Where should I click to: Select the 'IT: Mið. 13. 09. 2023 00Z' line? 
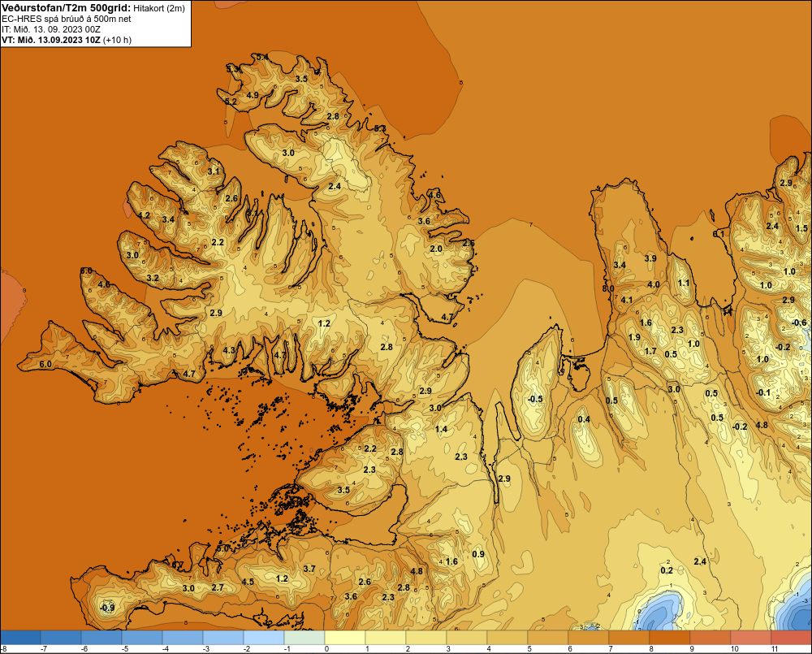pyautogui.click(x=51, y=29)
